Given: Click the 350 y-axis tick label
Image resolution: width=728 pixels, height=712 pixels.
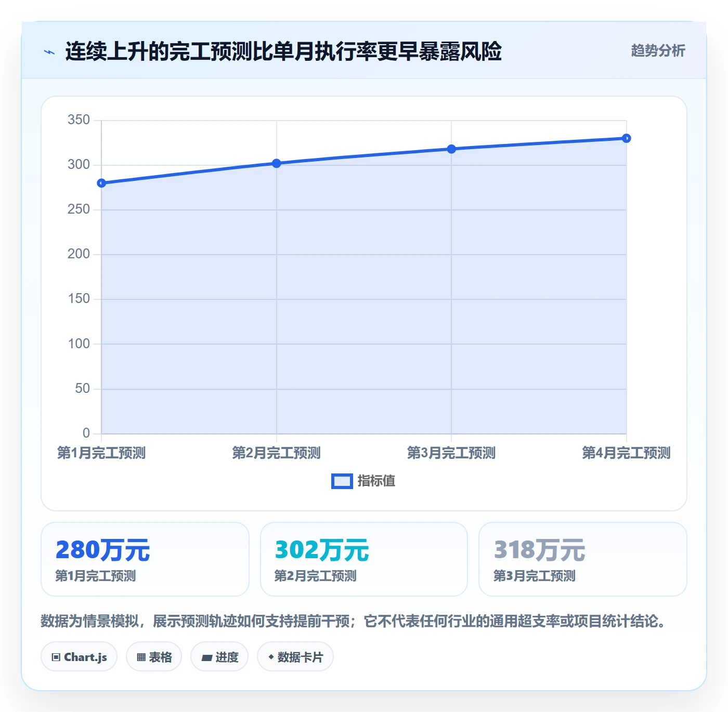Looking at the screenshot, I should [x=79, y=120].
